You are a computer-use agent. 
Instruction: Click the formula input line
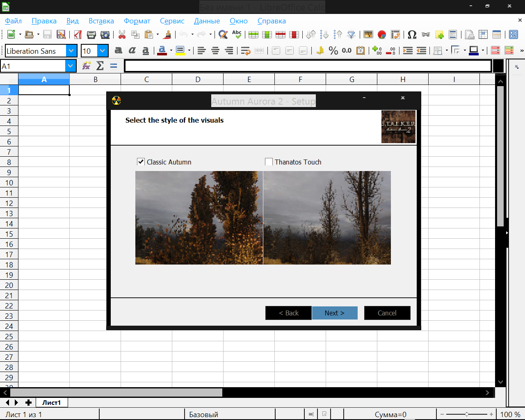pos(308,66)
